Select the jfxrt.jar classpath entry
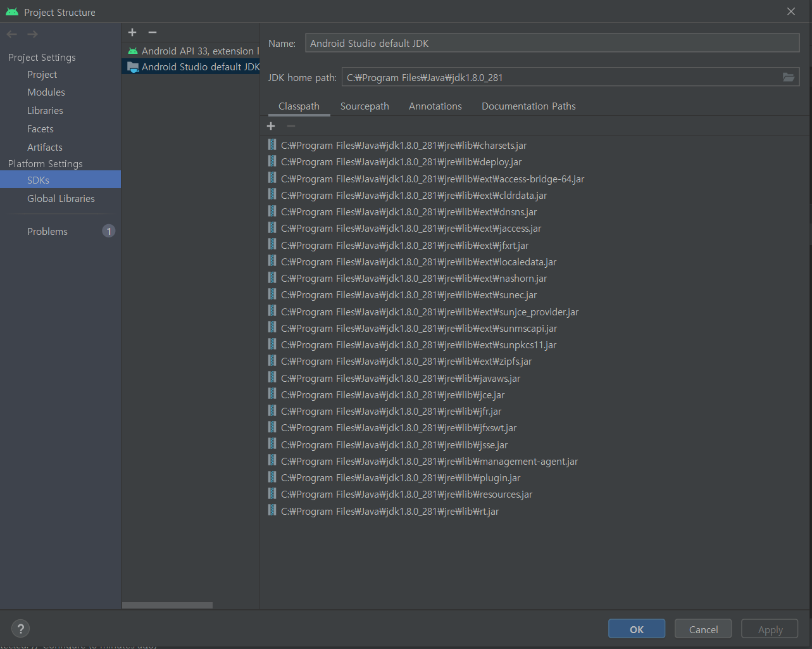Screen dimensions: 812x649 coord(404,245)
